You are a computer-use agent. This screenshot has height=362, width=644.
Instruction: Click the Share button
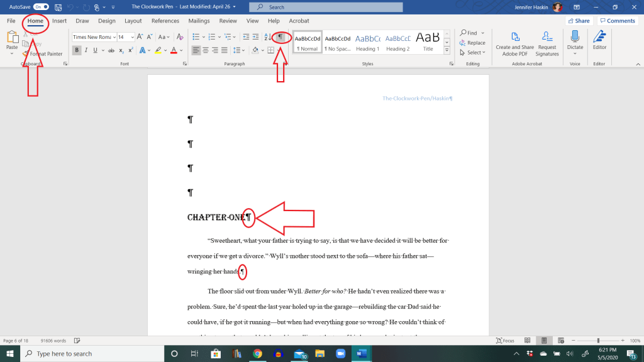[579, 21]
